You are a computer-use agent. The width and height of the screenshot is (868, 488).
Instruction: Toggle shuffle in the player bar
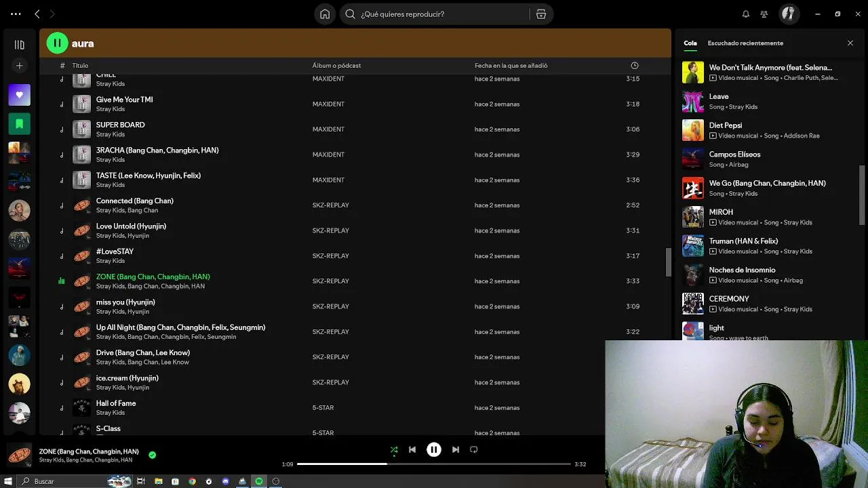coord(394,449)
